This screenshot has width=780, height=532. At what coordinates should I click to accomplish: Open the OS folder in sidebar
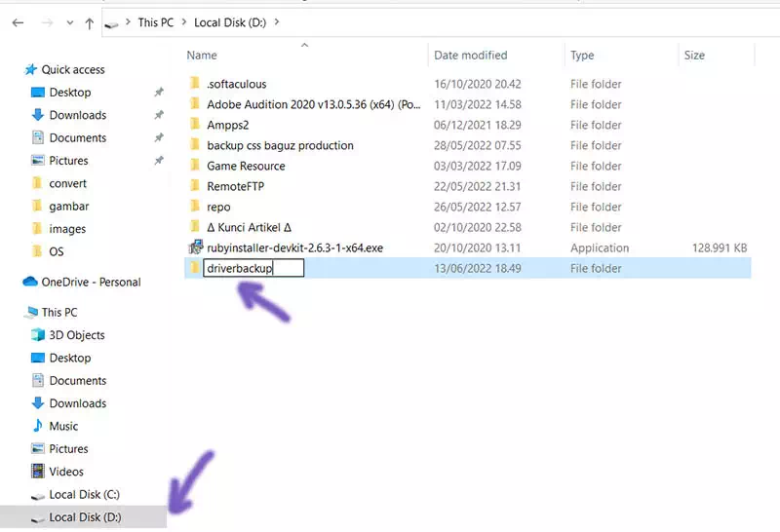57,251
